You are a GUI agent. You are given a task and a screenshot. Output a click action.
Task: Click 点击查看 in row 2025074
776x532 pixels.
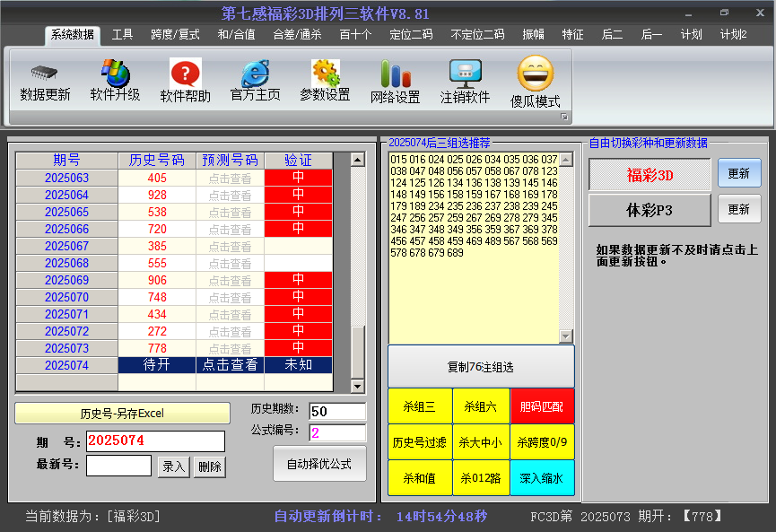[231, 365]
